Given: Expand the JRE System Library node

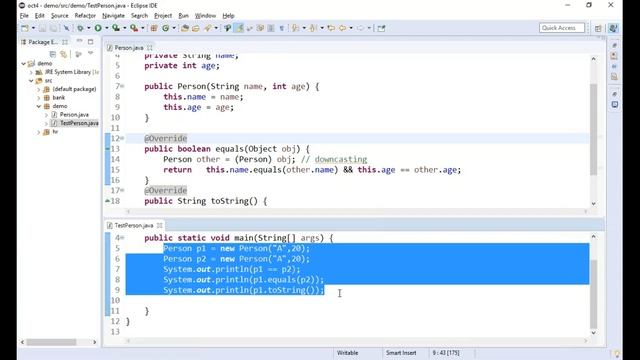Looking at the screenshot, I should pos(31,72).
